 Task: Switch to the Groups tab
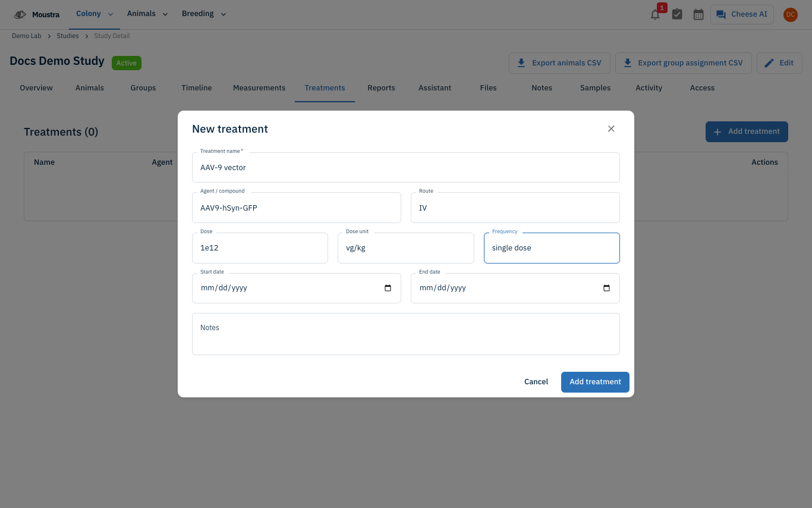(x=143, y=88)
